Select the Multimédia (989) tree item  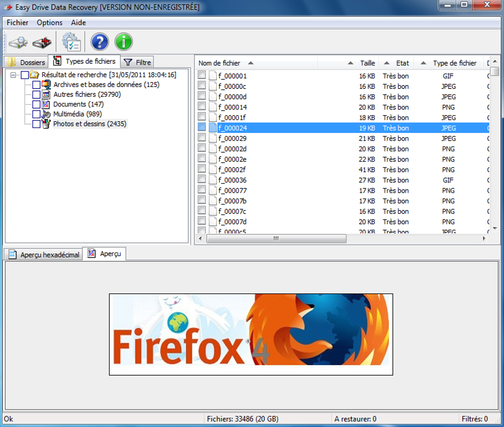click(78, 114)
